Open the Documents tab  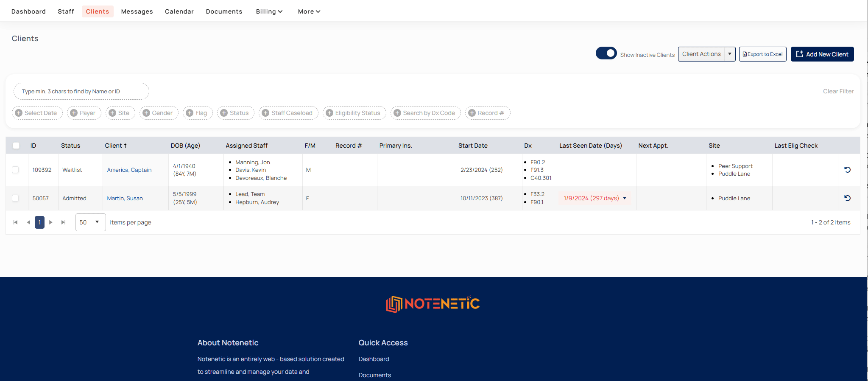coord(224,11)
